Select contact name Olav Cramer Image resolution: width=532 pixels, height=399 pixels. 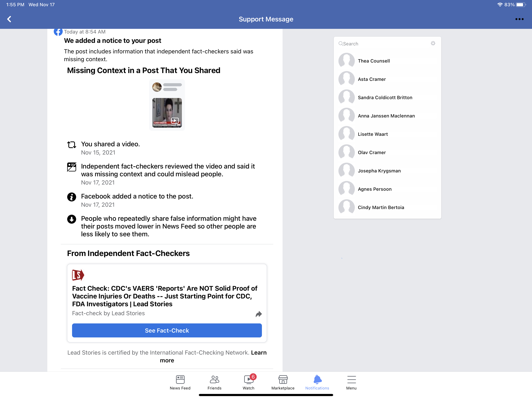pos(372,152)
